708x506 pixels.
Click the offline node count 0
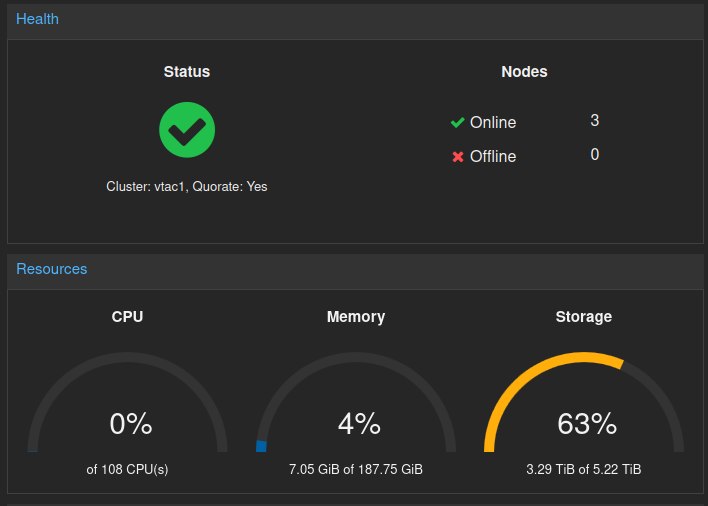pos(595,155)
